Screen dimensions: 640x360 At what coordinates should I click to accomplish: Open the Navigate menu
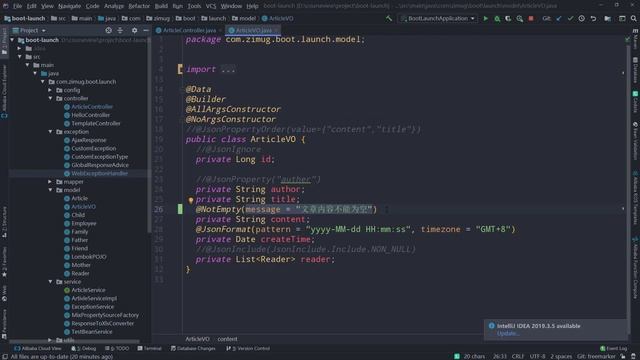(x=69, y=6)
